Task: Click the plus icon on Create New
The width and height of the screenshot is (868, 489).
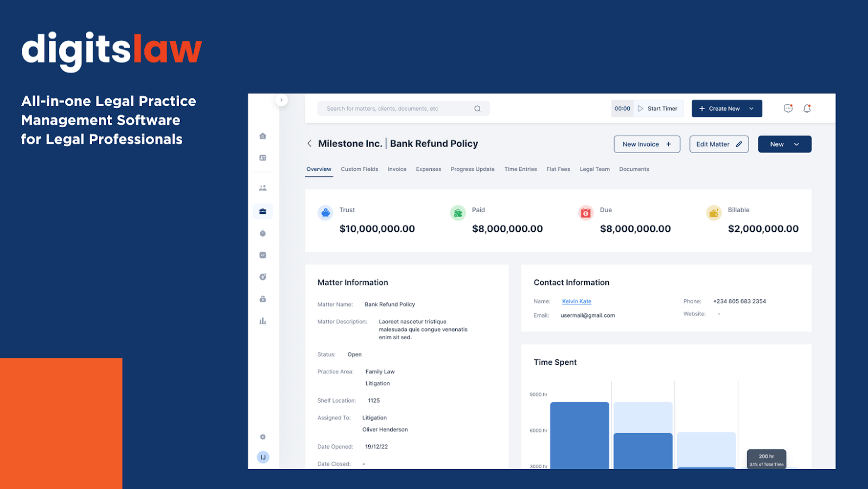Action: [x=702, y=109]
